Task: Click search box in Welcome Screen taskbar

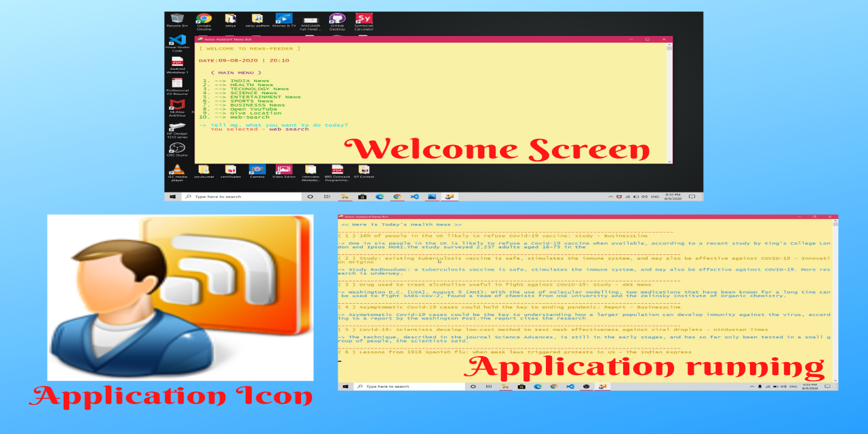Action: pos(241,197)
